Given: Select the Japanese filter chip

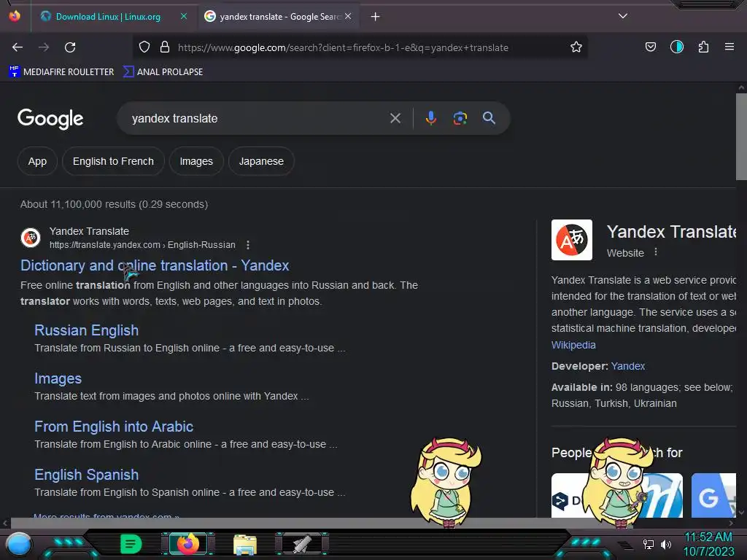Looking at the screenshot, I should (261, 161).
